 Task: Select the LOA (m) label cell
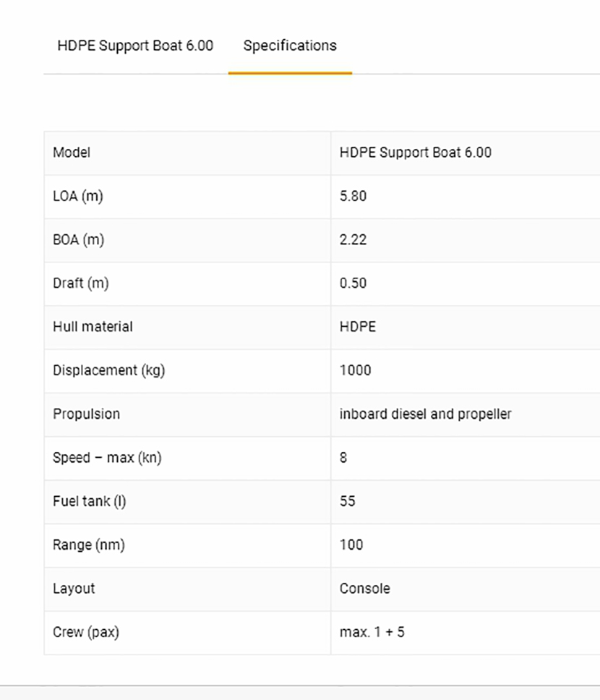(78, 196)
